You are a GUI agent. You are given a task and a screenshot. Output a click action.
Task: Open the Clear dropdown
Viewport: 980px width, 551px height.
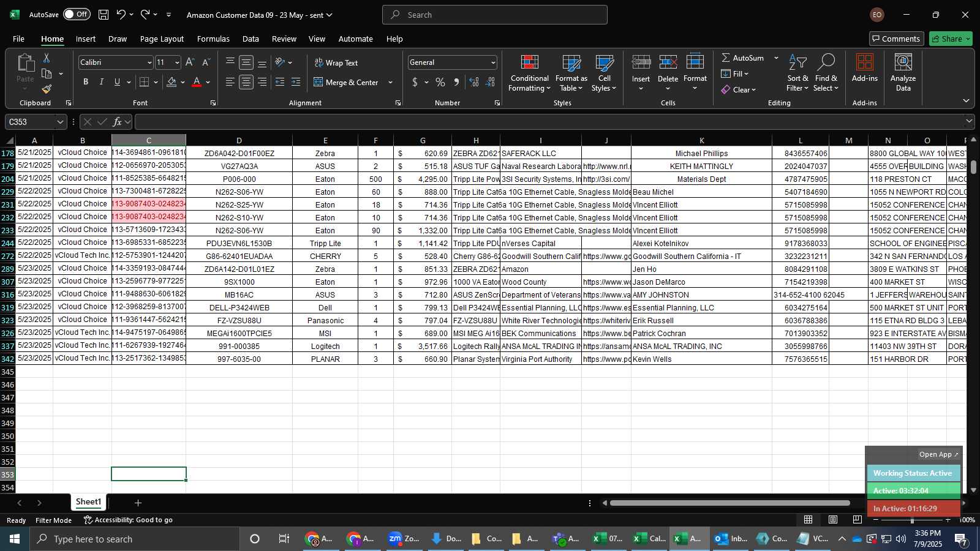pos(738,89)
